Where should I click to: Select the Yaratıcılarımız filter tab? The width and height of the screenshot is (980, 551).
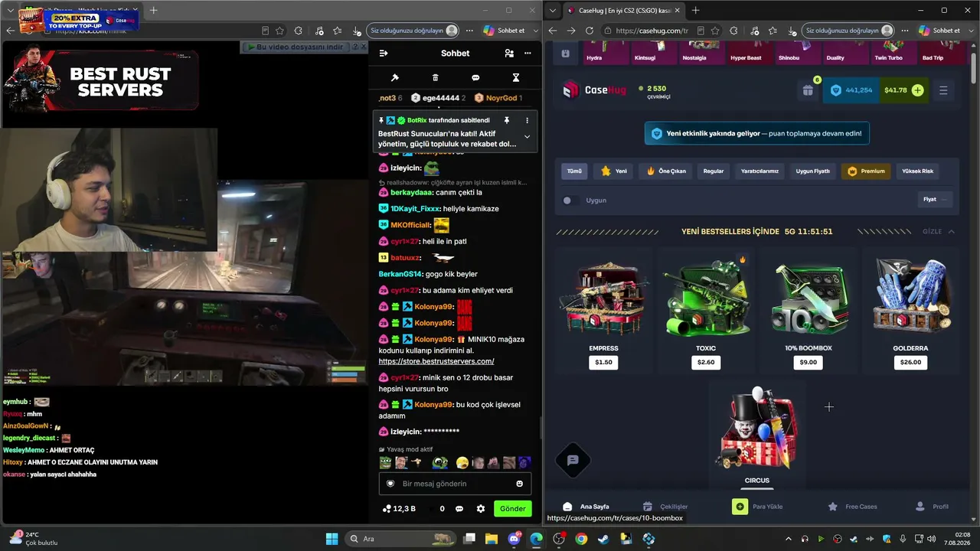click(759, 171)
